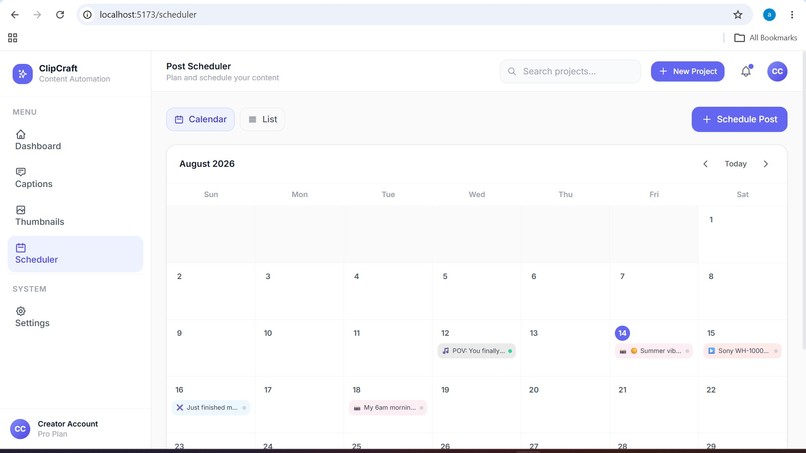Open Thumbnails from the sidebar

click(75, 216)
